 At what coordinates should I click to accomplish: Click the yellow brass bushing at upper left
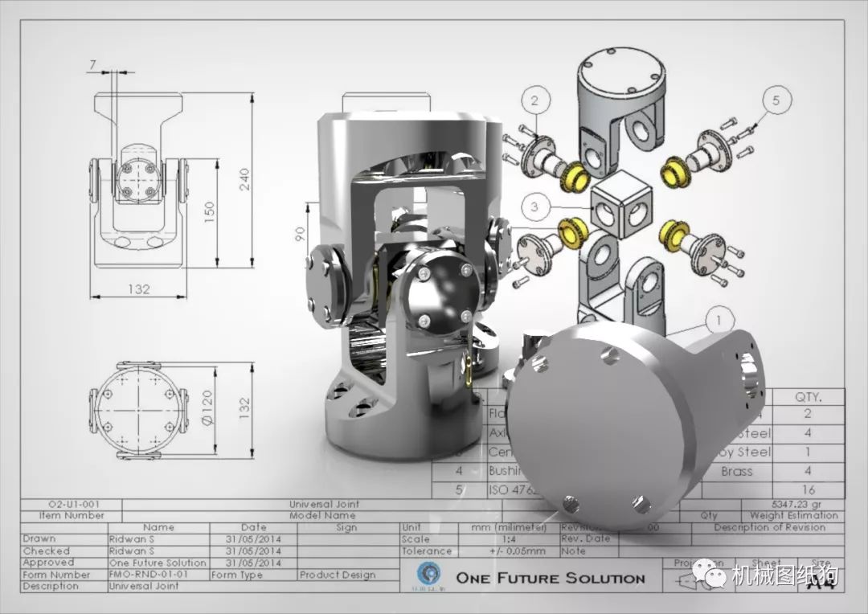click(575, 177)
